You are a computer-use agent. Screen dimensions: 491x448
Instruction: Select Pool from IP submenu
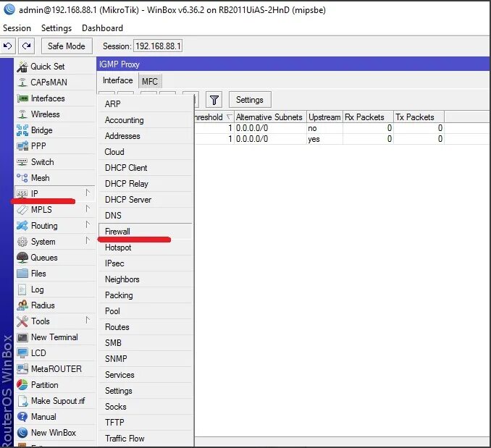[x=146, y=311]
